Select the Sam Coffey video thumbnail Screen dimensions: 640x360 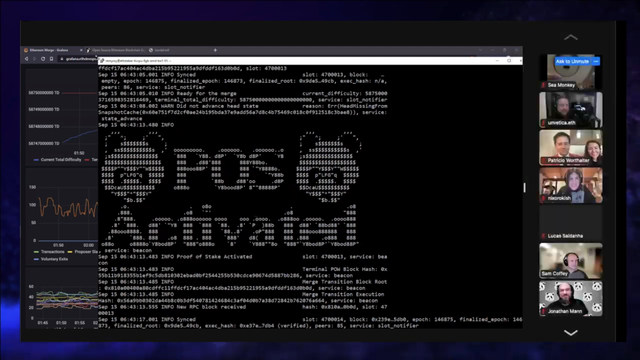(x=571, y=260)
